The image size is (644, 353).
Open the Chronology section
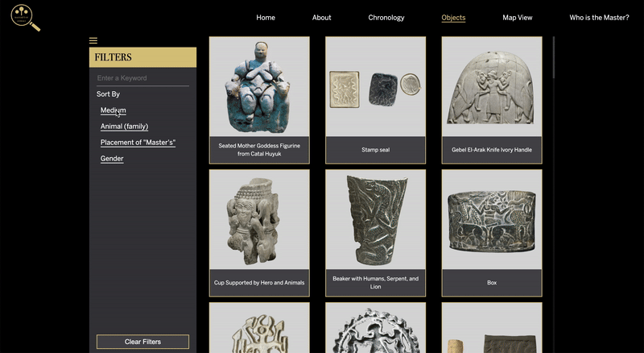(x=386, y=18)
